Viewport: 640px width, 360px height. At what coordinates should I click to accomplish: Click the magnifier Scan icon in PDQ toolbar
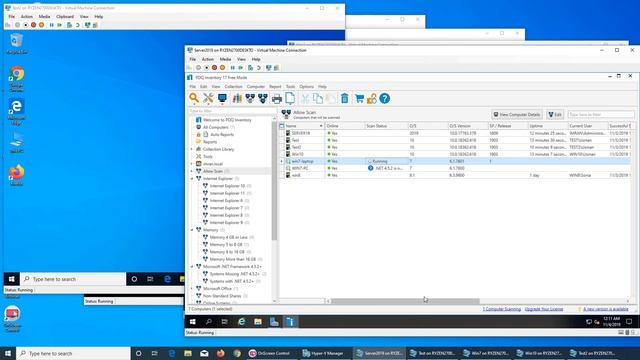tap(194, 98)
